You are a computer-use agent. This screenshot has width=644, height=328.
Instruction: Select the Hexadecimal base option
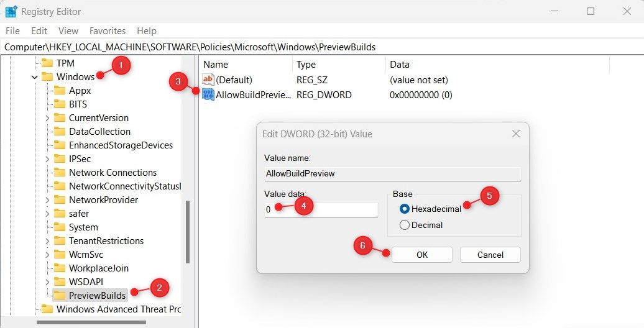(405, 209)
